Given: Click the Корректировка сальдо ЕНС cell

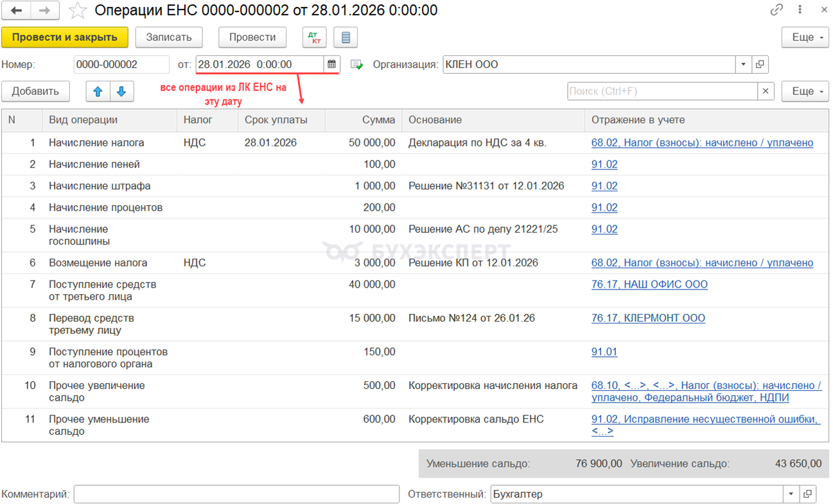Looking at the screenshot, I should 493,425.
